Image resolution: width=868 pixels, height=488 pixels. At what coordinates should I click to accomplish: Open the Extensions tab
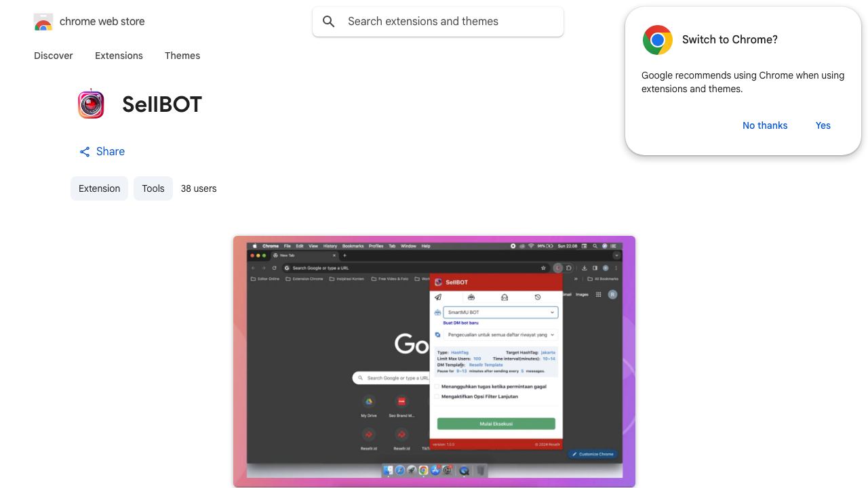click(119, 56)
